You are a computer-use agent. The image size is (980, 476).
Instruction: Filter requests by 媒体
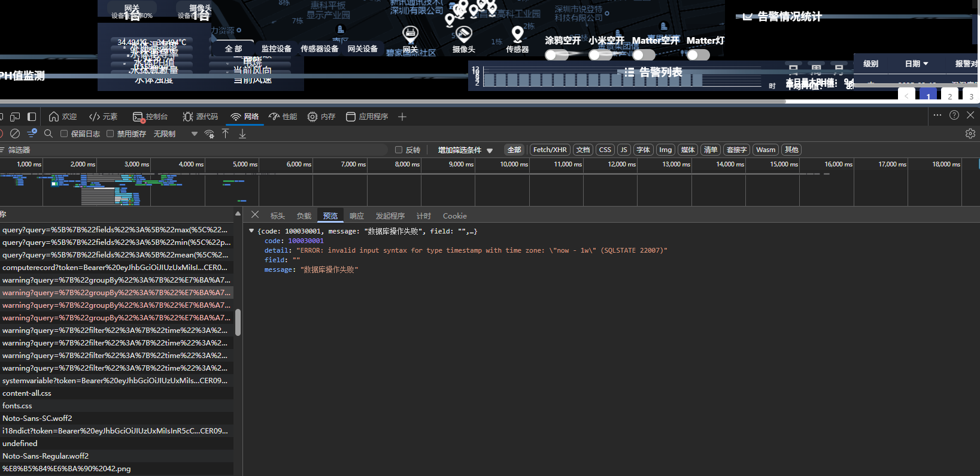pos(688,150)
